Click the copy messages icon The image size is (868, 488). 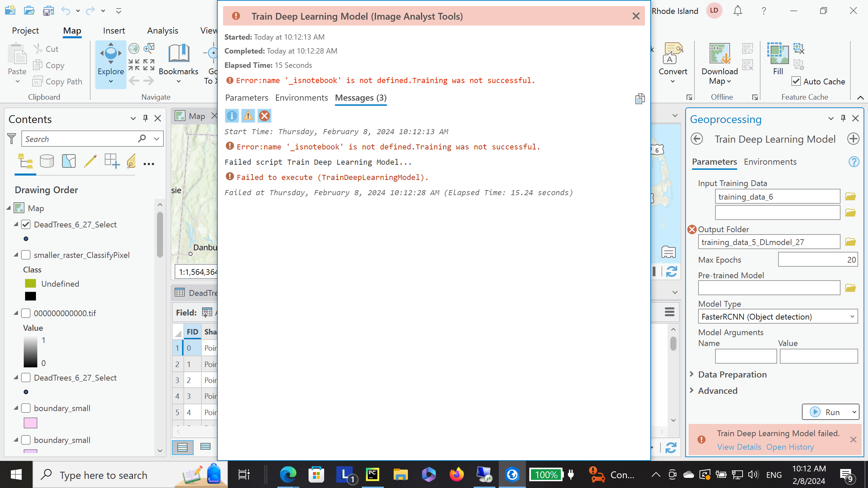tap(639, 99)
